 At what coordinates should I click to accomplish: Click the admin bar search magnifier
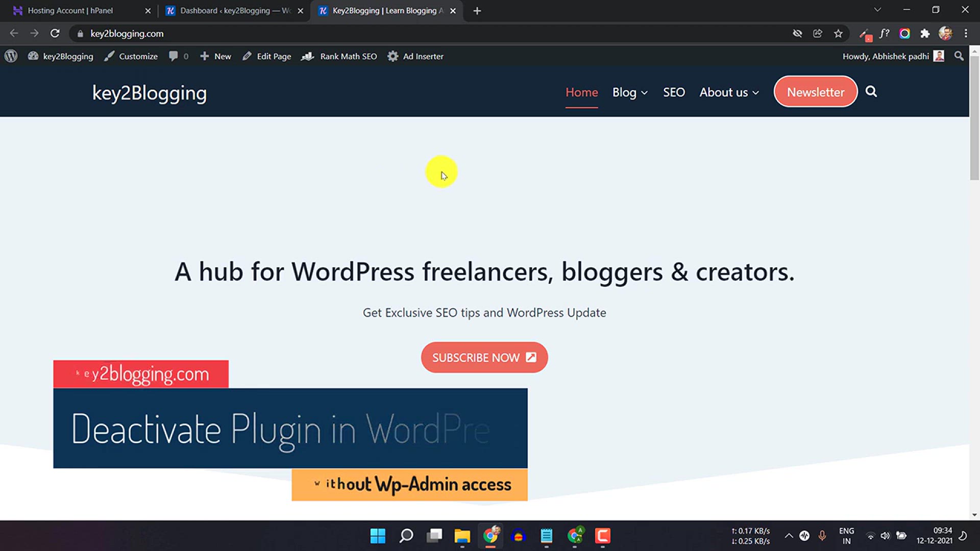pyautogui.click(x=959, y=56)
